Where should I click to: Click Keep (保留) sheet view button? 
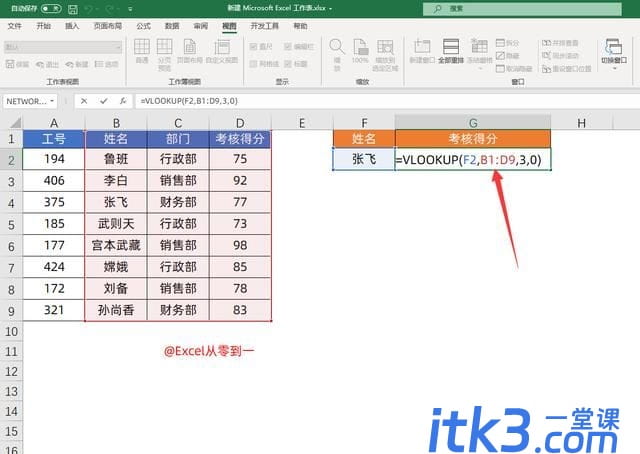tap(18, 64)
